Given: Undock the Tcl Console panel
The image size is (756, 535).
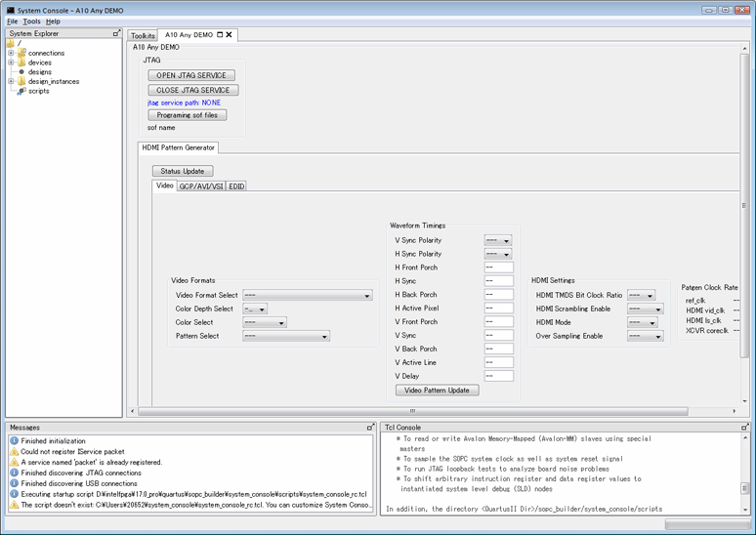Looking at the screenshot, I should (747, 427).
